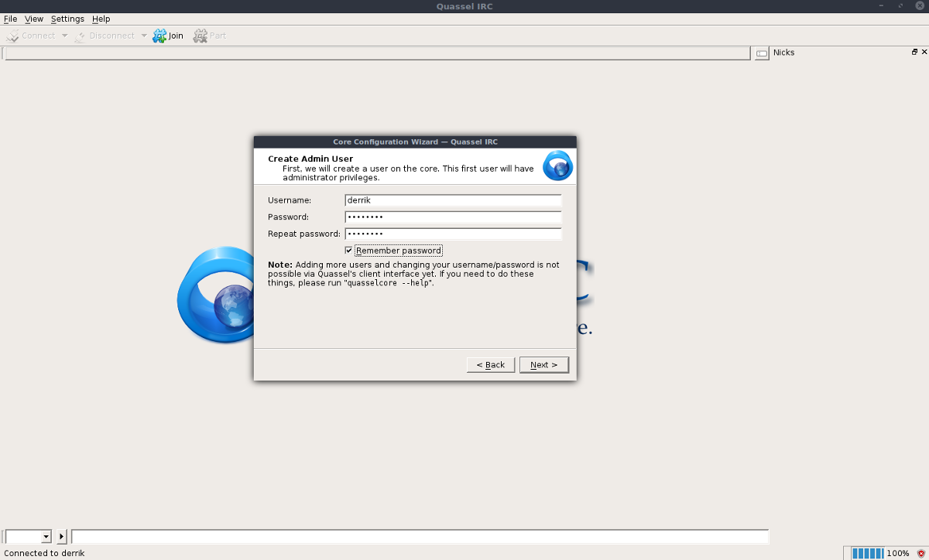Click into the Repeat password field
The image size is (929, 560).
pos(453,234)
